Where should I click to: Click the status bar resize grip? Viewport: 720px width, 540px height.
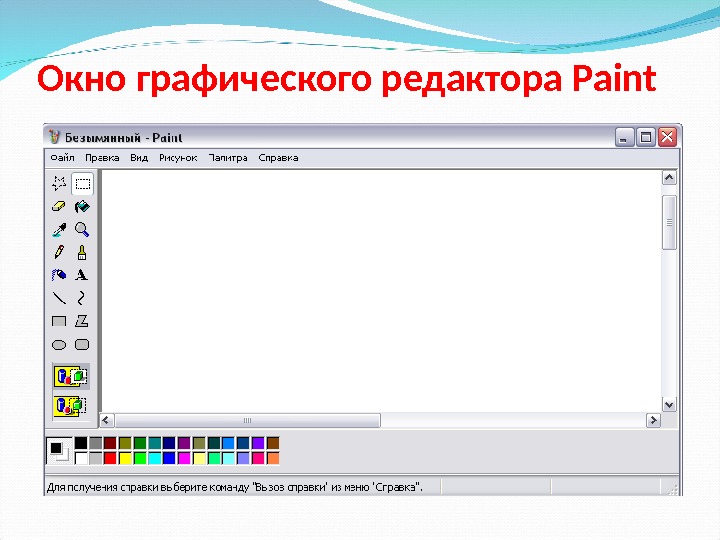click(672, 489)
